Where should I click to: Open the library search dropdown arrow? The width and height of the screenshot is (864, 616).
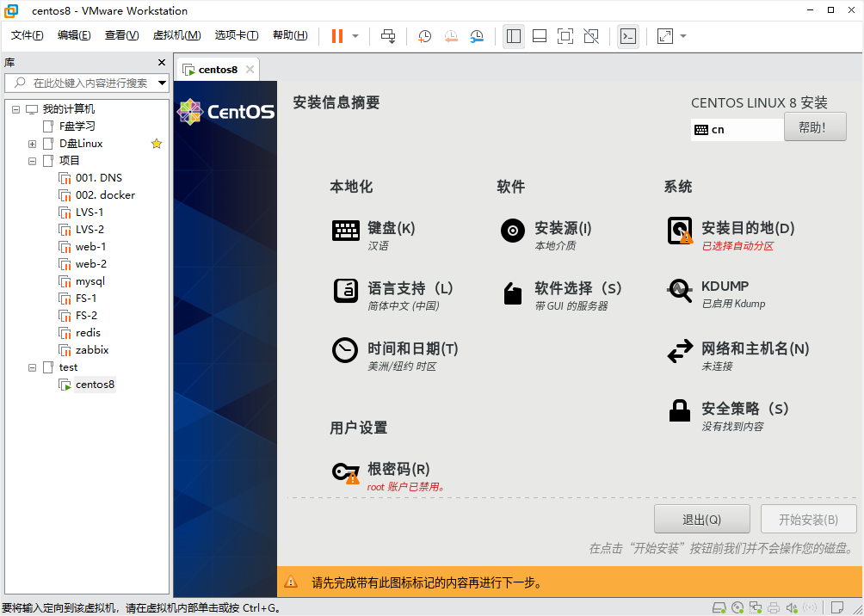162,83
